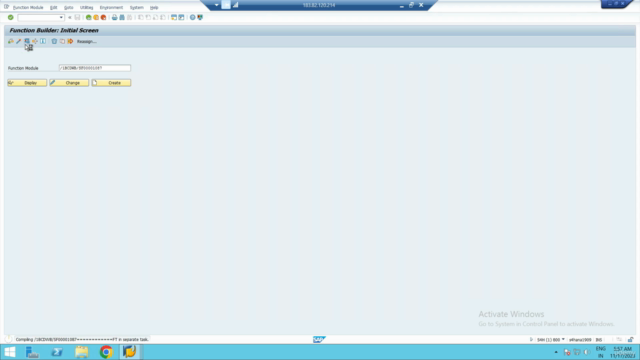Open the Function Module menu
Screen dimensions: 640x360
click(x=28, y=7)
